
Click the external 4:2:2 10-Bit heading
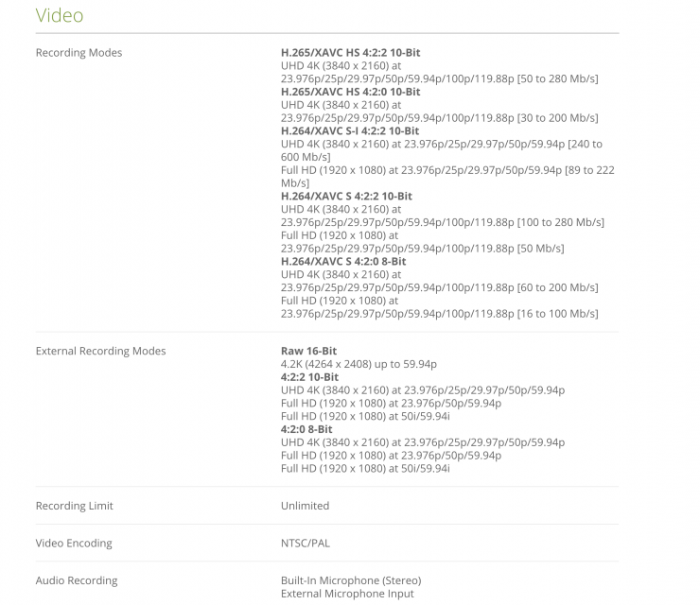click(x=309, y=377)
